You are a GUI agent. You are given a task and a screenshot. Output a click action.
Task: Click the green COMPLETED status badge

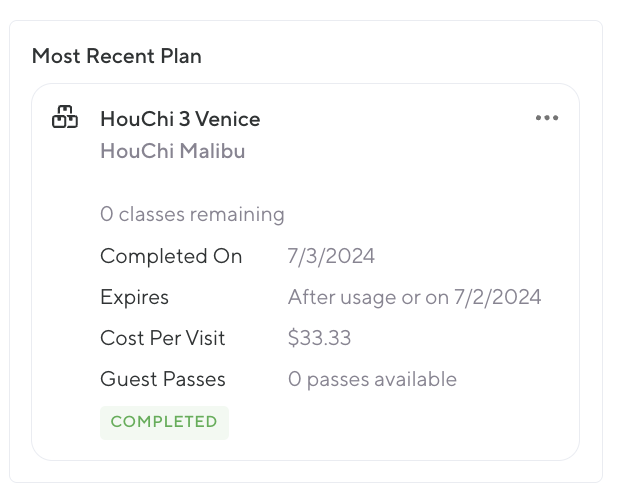pos(164,422)
